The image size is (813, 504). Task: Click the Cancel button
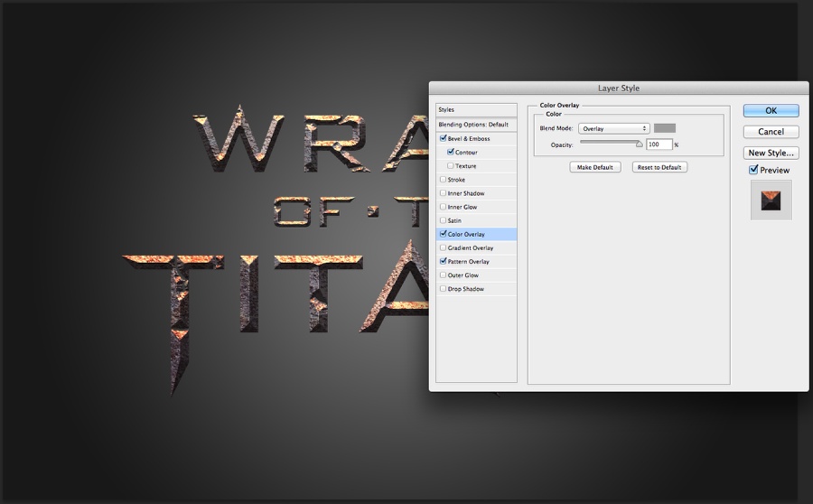coord(771,132)
